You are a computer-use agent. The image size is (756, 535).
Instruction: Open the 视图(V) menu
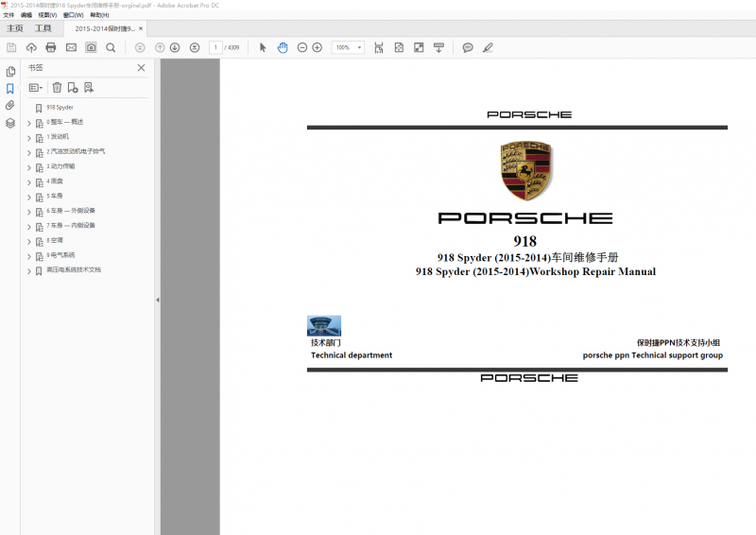47,15
